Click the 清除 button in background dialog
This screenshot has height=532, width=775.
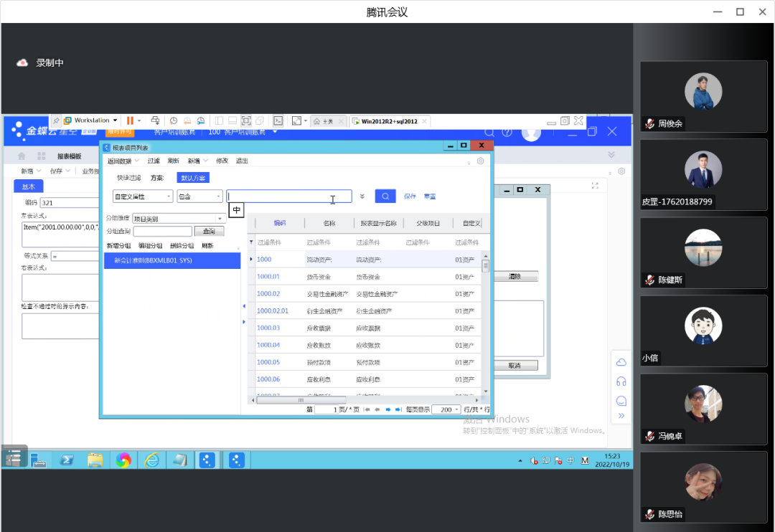point(515,277)
